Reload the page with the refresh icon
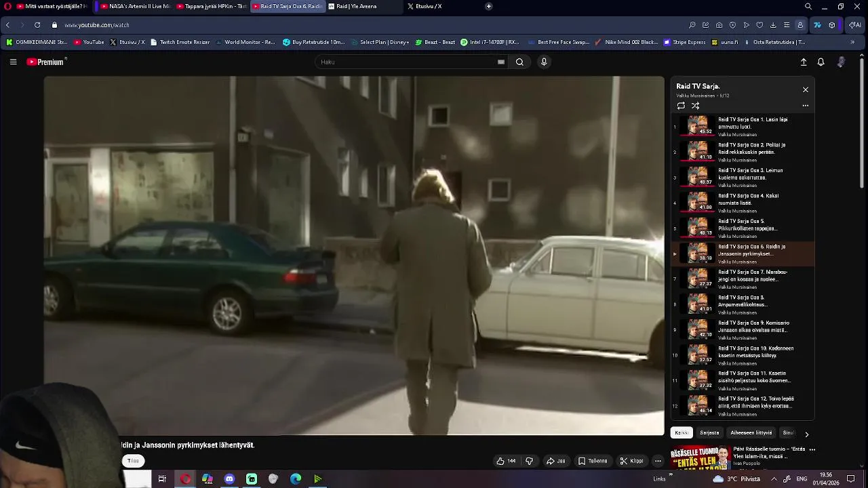 (37, 25)
